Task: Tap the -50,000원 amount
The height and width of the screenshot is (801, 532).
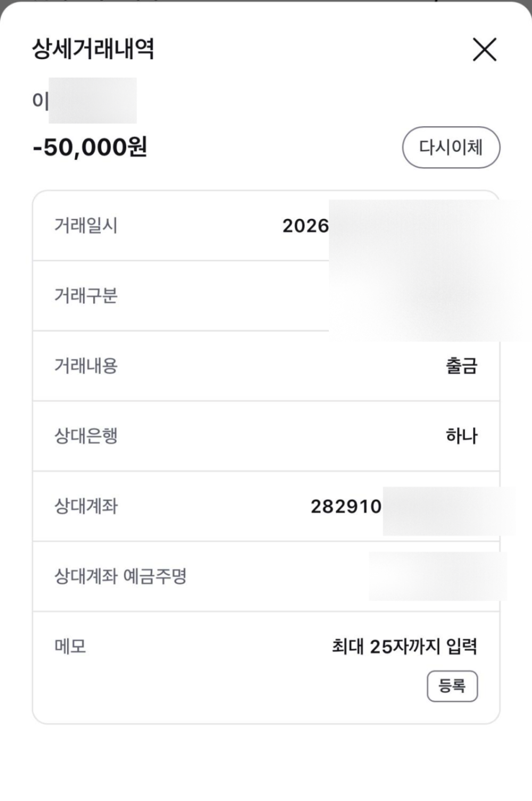Action: (x=90, y=147)
